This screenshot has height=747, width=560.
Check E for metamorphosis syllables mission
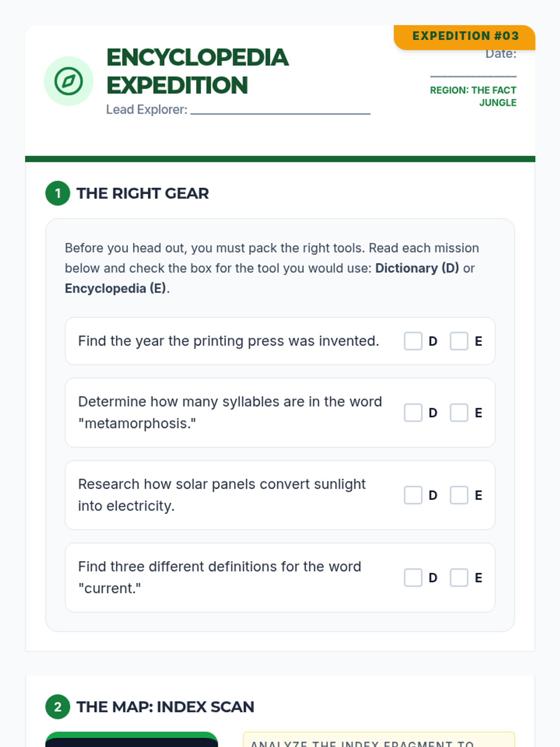click(x=459, y=413)
